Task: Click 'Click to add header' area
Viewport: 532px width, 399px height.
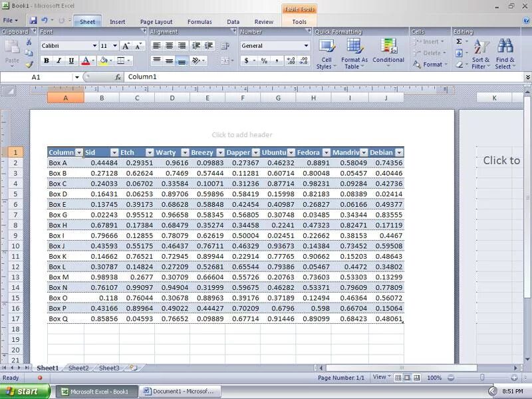Action: coord(242,135)
